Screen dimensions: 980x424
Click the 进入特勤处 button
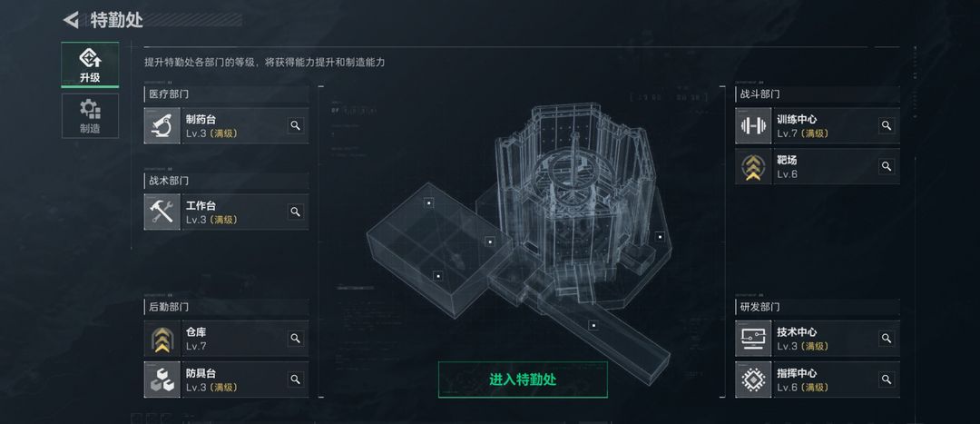pos(523,380)
